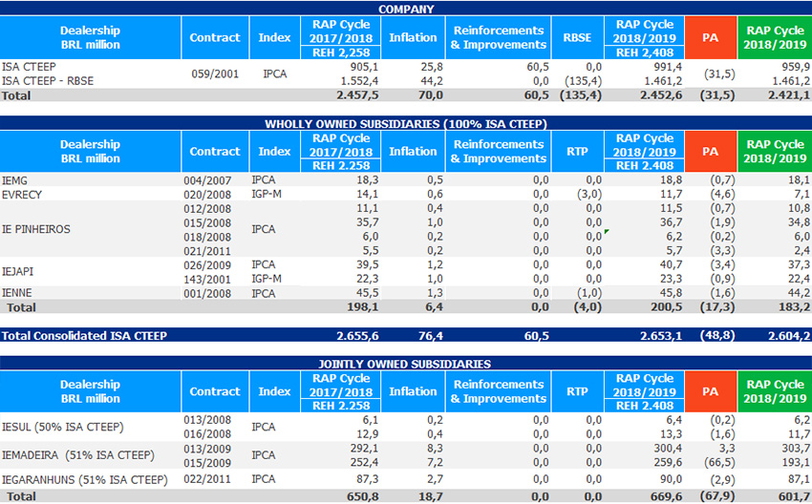The image size is (812, 504).
Task: Click the COMPANY section title bar
Action: coord(406,9)
